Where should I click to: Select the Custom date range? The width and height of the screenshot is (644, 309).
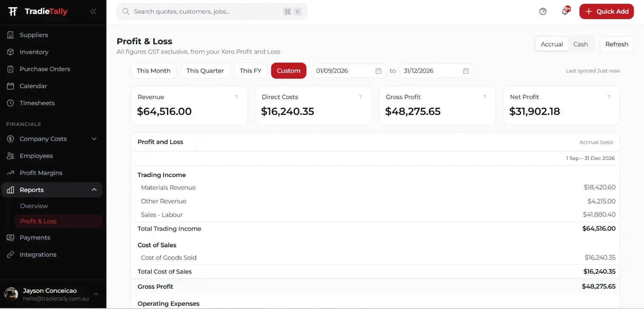[289, 71]
